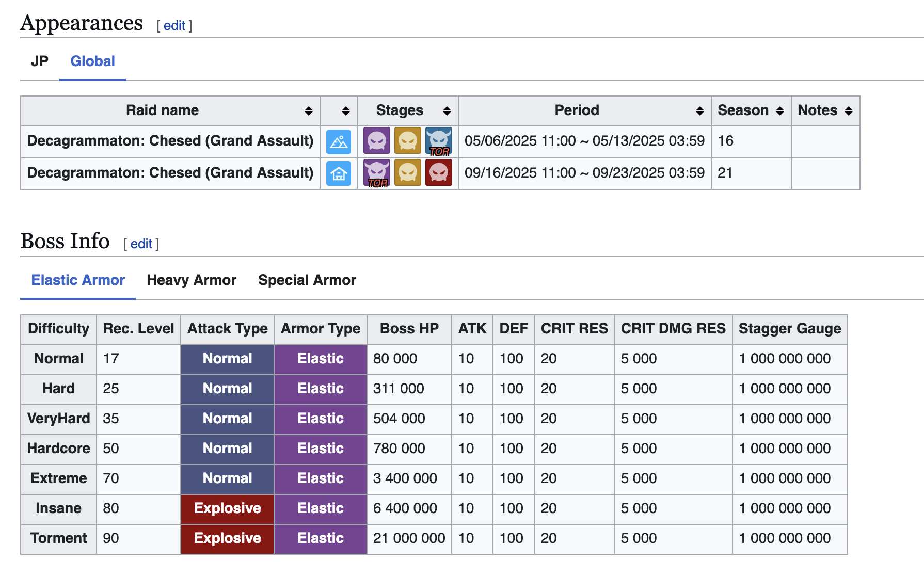Click the Boss HP value in the Torment row
The width and height of the screenshot is (924, 576).
click(409, 538)
